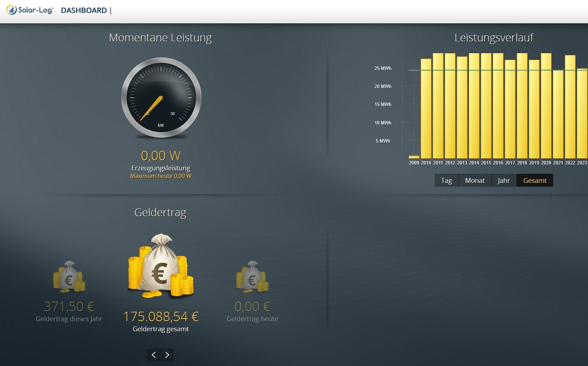This screenshot has height=366, width=588.
Task: Click the right arrow to advance the Geldertrag carousel
Action: point(167,355)
